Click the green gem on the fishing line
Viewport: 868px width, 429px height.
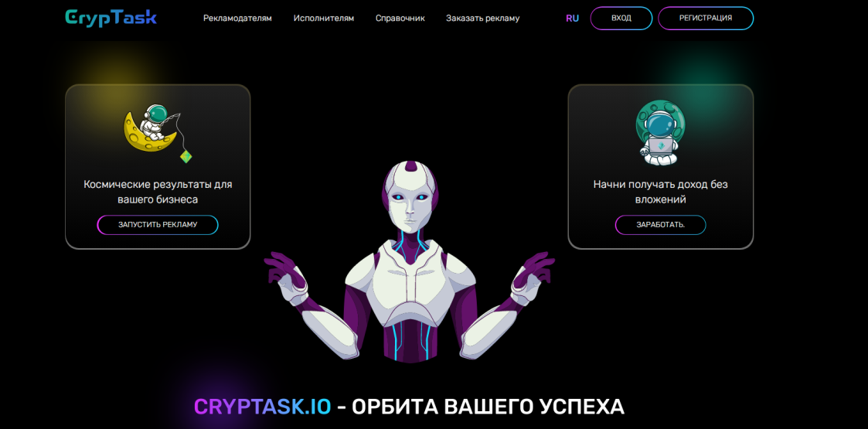coord(186,156)
